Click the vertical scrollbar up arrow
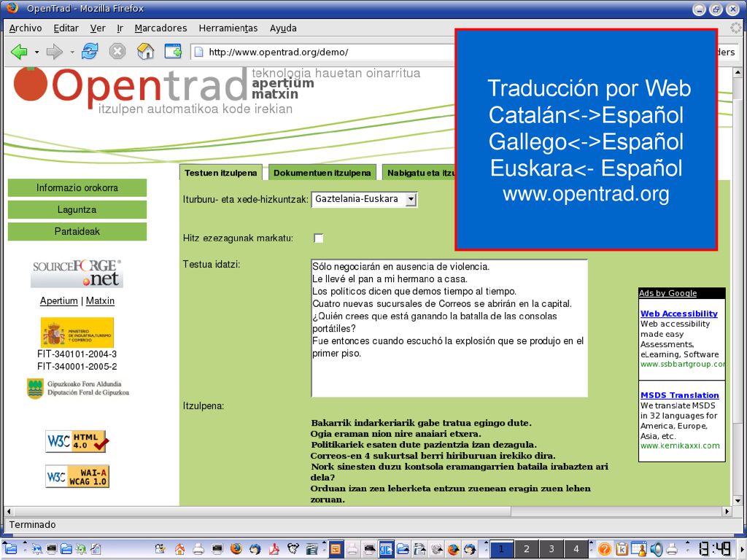 click(738, 73)
